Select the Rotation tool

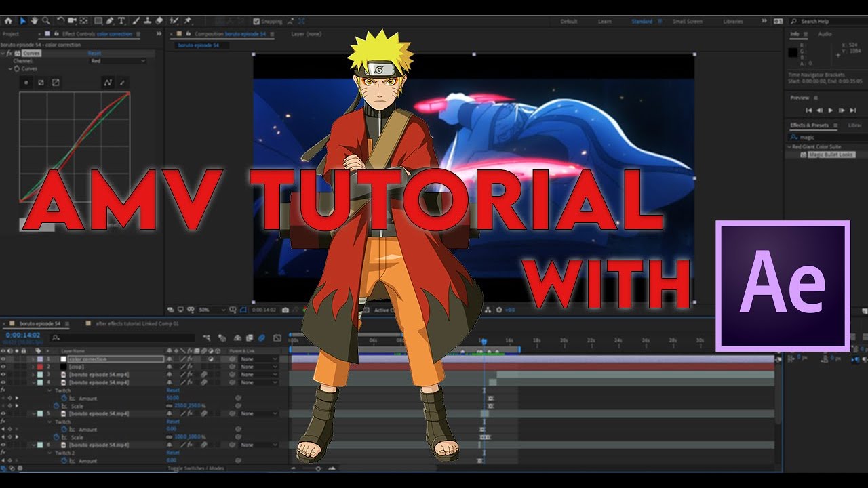coord(60,21)
